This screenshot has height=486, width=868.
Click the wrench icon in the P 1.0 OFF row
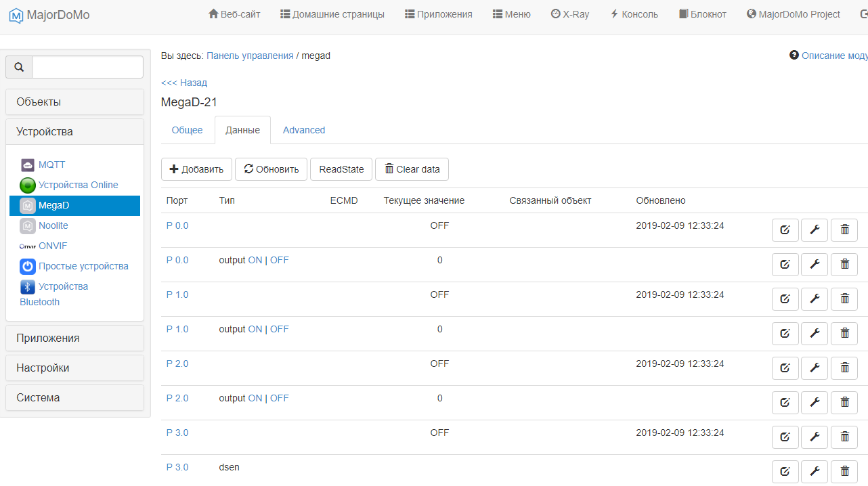click(x=815, y=299)
